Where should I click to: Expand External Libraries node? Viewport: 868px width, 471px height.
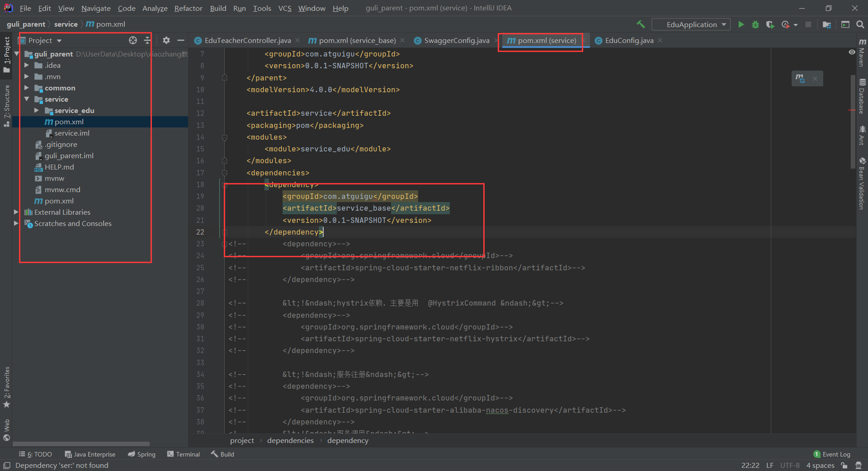pos(16,212)
